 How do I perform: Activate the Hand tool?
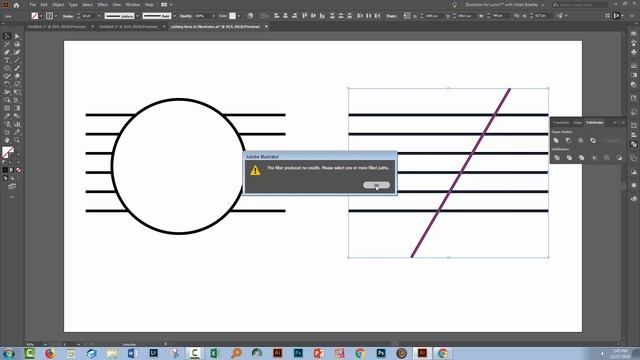[x=7, y=140]
